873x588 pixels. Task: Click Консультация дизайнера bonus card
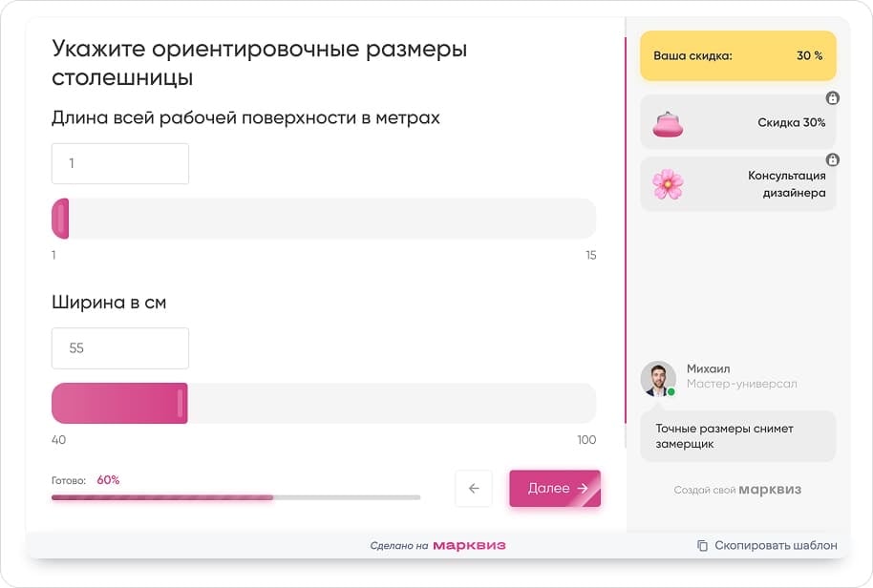(738, 183)
